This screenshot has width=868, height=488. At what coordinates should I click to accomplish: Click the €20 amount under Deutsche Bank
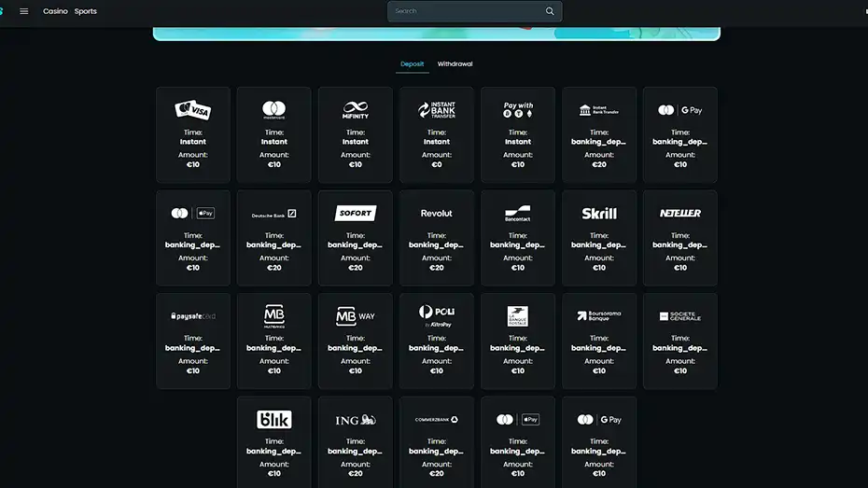click(x=274, y=268)
